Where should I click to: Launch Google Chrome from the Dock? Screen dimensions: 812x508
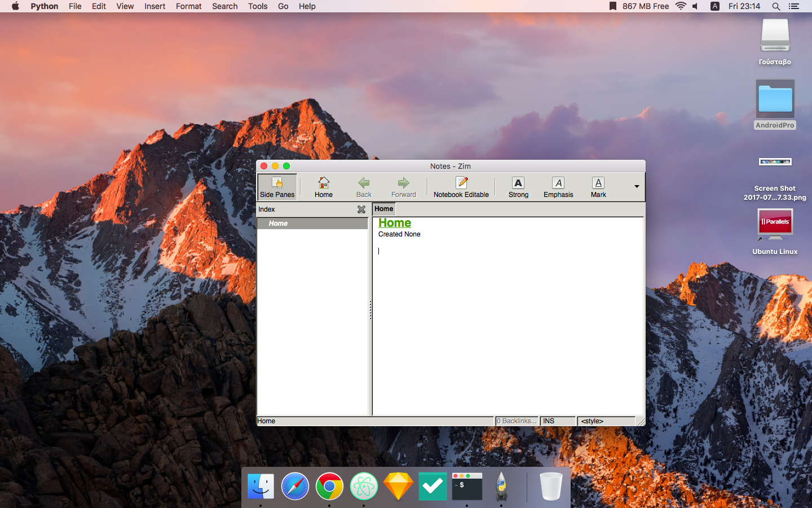click(329, 486)
